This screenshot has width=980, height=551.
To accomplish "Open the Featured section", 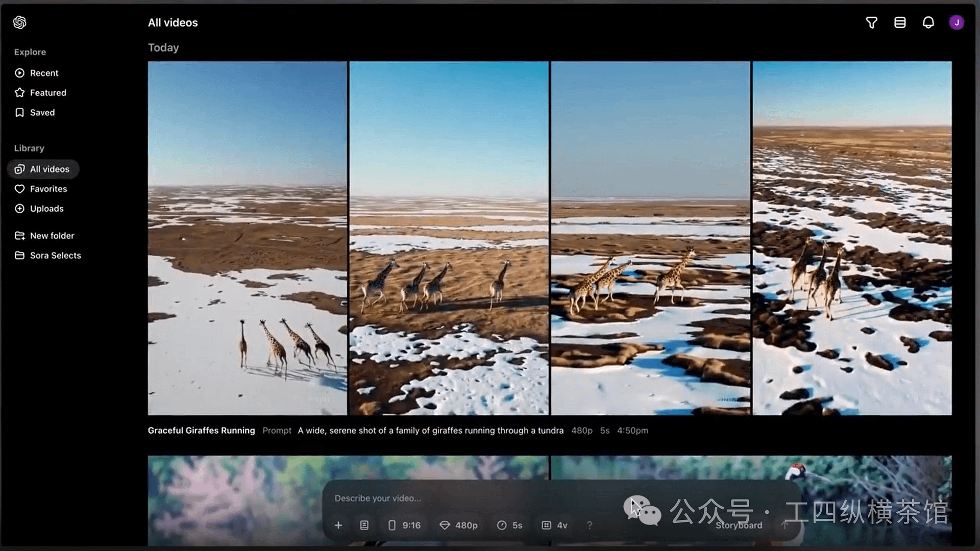I will pyautogui.click(x=47, y=93).
